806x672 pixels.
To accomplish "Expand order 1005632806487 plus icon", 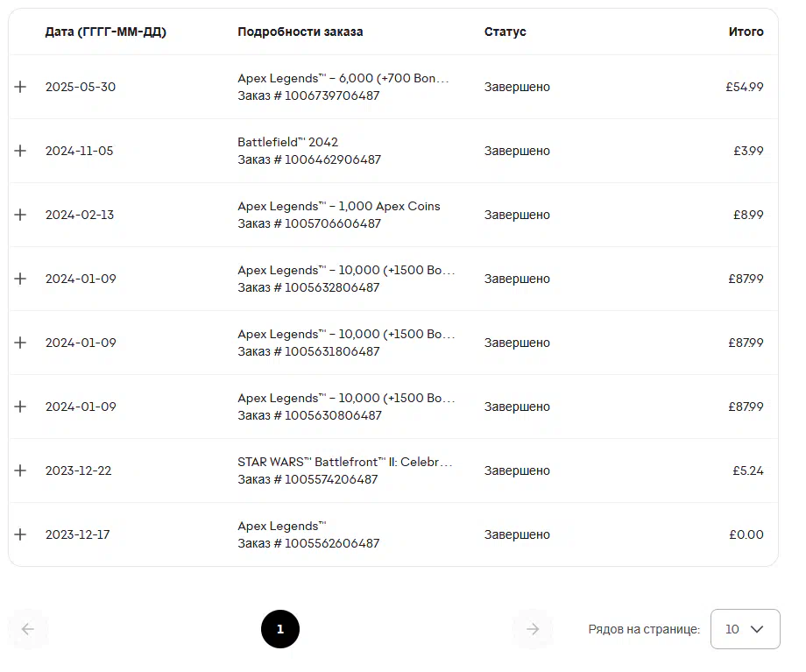I will click(x=20, y=279).
